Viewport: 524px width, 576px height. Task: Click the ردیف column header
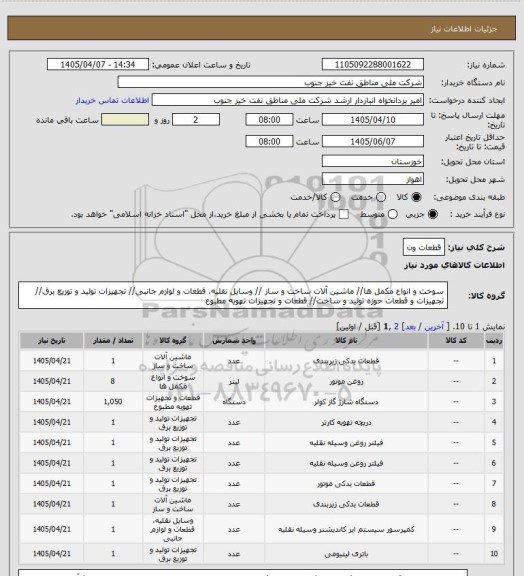coord(494,341)
